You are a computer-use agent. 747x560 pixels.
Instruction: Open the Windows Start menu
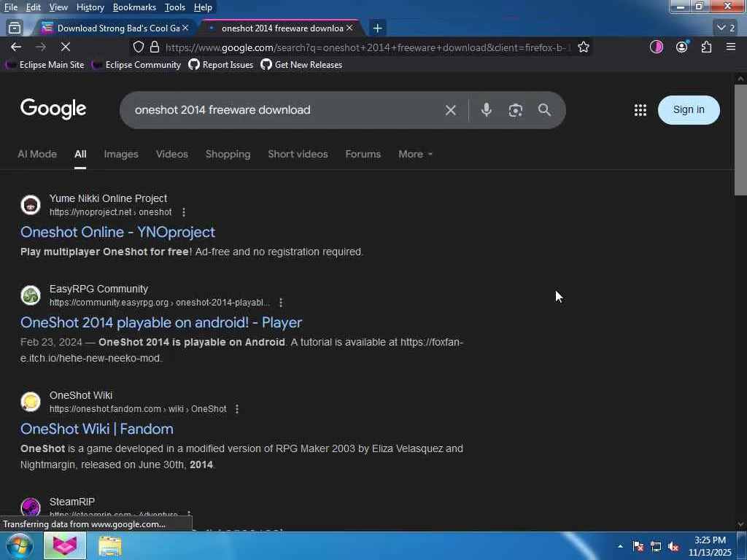pyautogui.click(x=19, y=545)
